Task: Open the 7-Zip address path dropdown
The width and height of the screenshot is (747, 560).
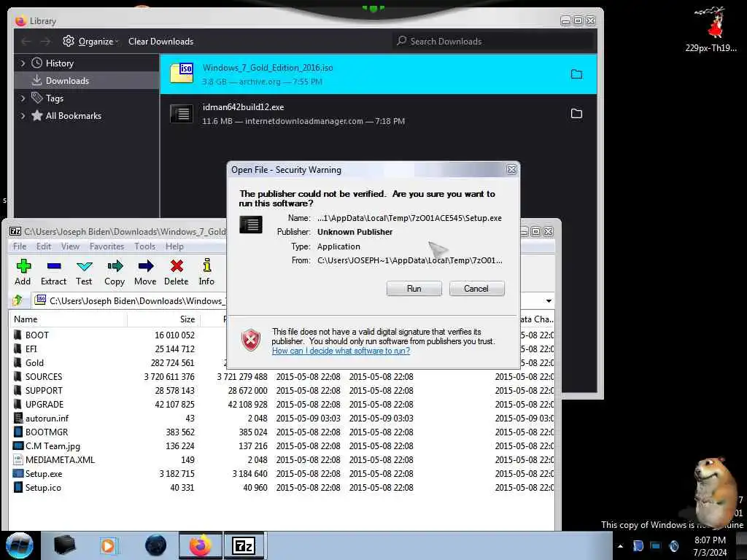Action: point(549,301)
